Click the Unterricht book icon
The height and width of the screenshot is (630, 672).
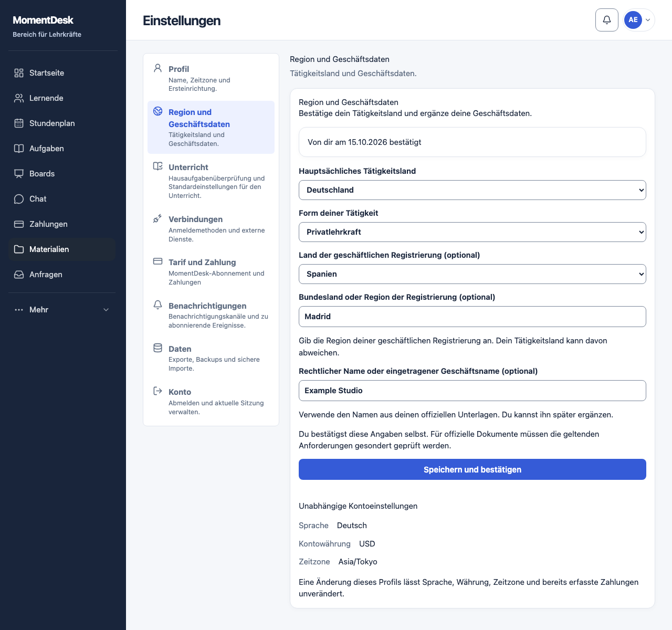coord(157,166)
